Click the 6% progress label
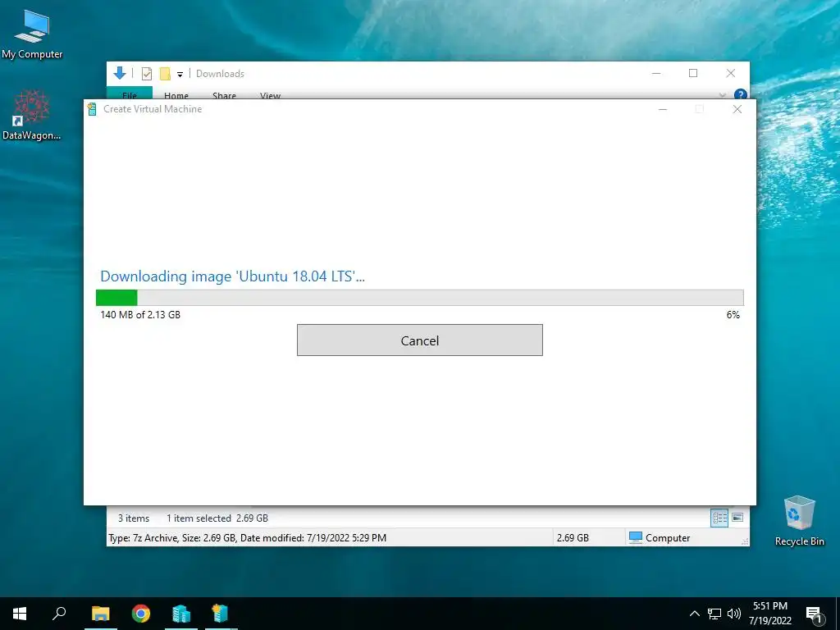The width and height of the screenshot is (840, 630). tap(733, 314)
